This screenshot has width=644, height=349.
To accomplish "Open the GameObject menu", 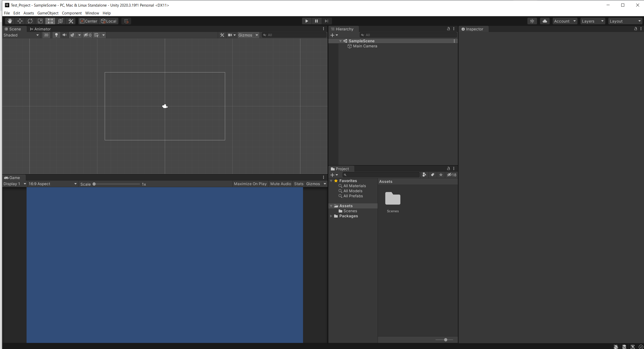I will (x=48, y=13).
